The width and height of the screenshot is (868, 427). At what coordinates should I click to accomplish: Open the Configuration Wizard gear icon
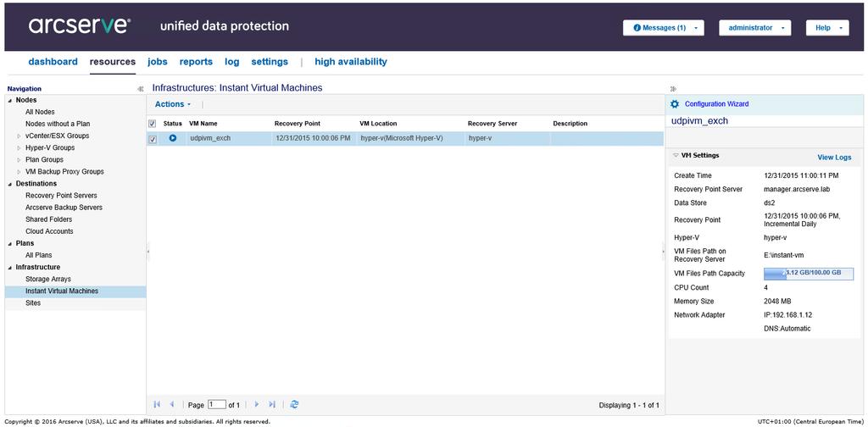[x=674, y=104]
